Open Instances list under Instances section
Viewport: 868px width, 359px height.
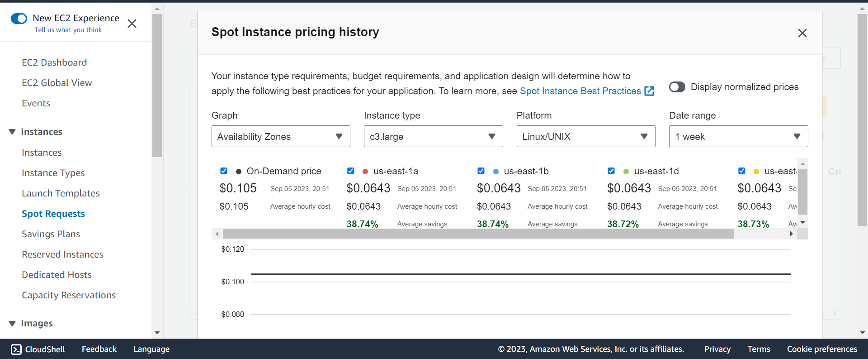(42, 153)
